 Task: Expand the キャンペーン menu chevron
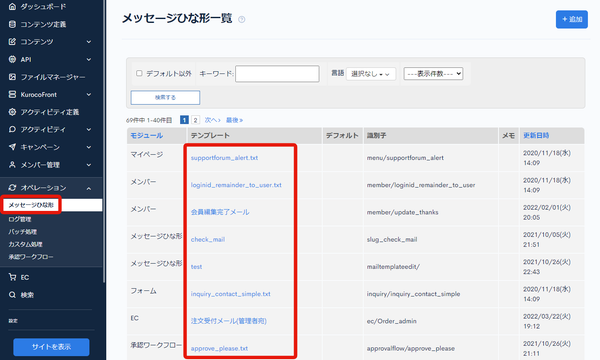89,147
